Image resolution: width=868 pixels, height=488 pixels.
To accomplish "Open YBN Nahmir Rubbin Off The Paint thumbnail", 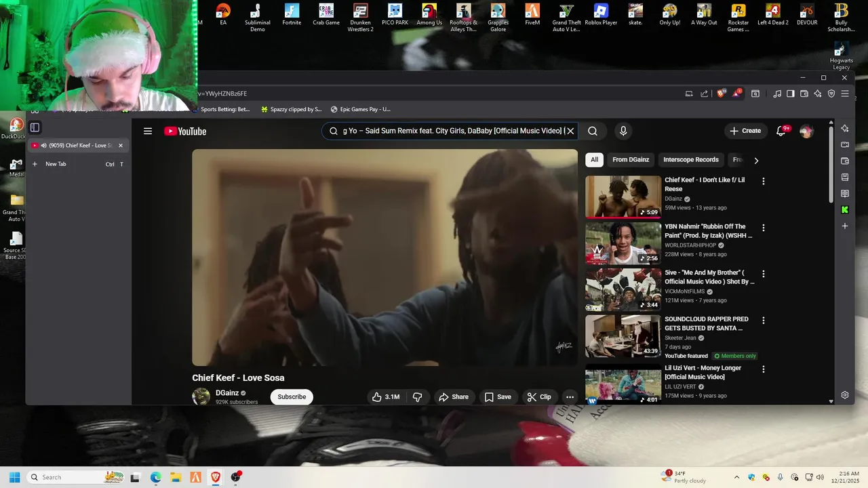I will point(623,243).
